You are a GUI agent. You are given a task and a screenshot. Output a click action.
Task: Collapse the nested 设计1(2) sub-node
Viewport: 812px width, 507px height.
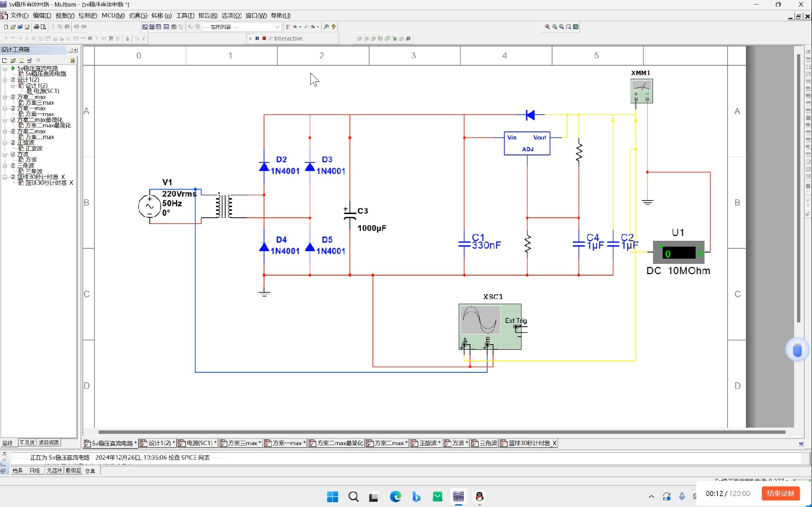13,85
